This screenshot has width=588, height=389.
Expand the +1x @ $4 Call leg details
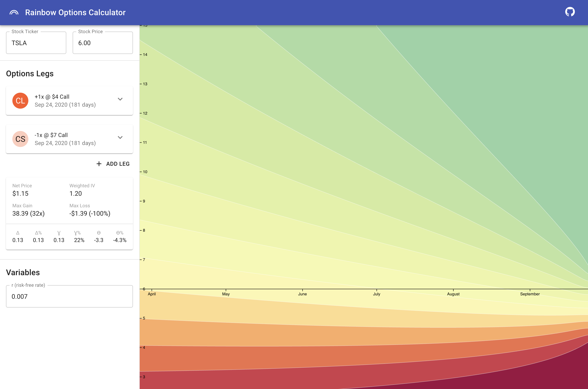[121, 99]
